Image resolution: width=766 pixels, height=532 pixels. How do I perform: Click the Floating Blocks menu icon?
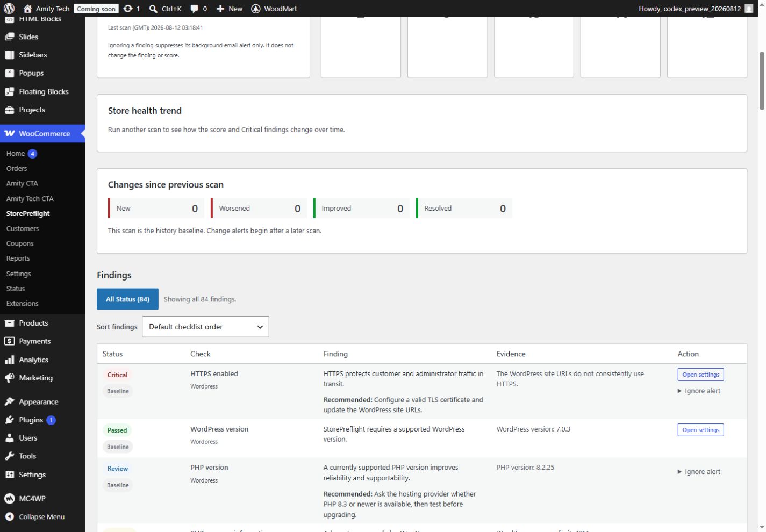[10, 91]
